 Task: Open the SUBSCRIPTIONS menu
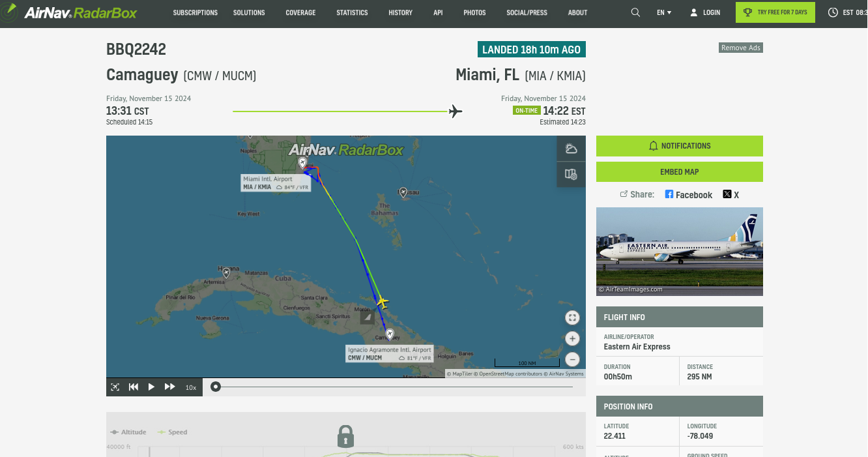[x=195, y=12]
